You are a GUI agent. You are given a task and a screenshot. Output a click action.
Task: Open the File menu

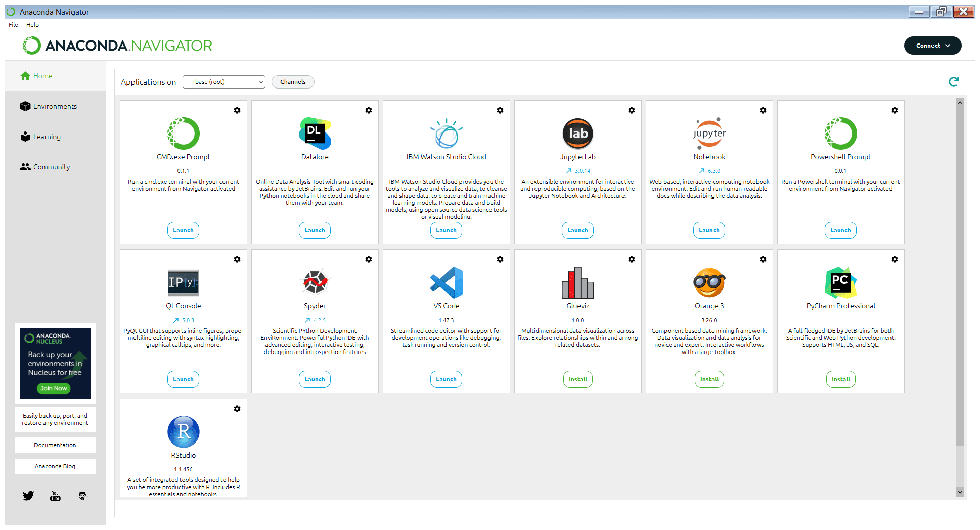(x=13, y=25)
